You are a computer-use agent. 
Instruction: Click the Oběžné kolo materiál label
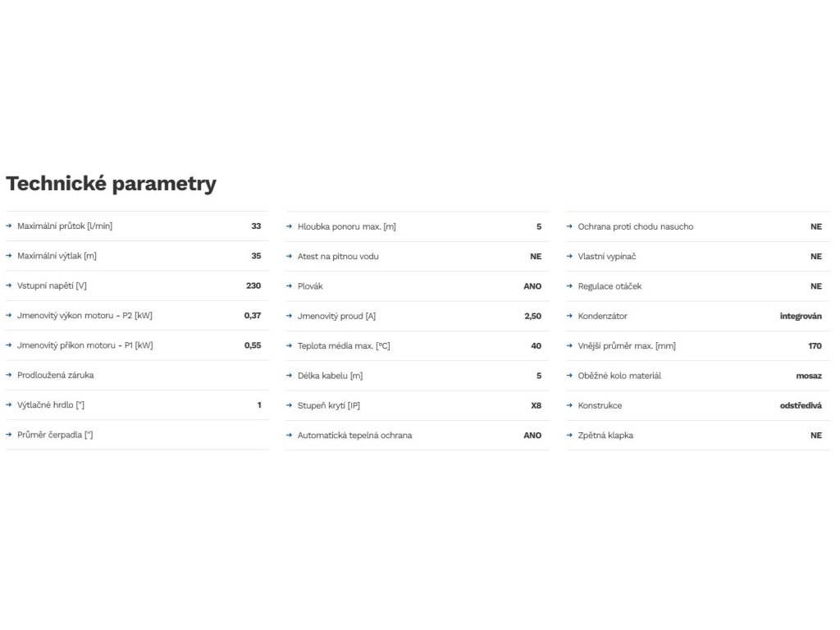click(x=619, y=376)
